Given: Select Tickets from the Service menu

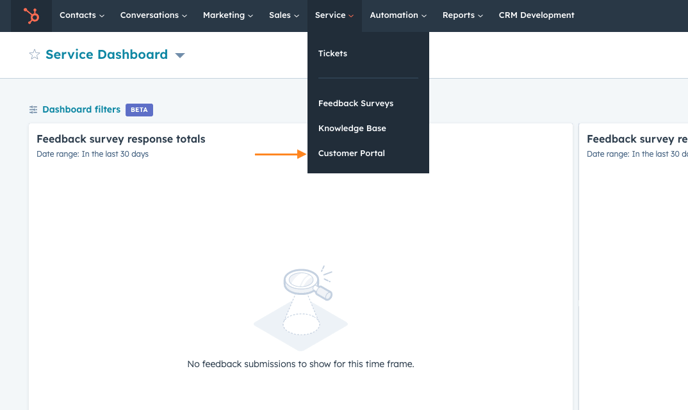Looking at the screenshot, I should click(x=333, y=54).
